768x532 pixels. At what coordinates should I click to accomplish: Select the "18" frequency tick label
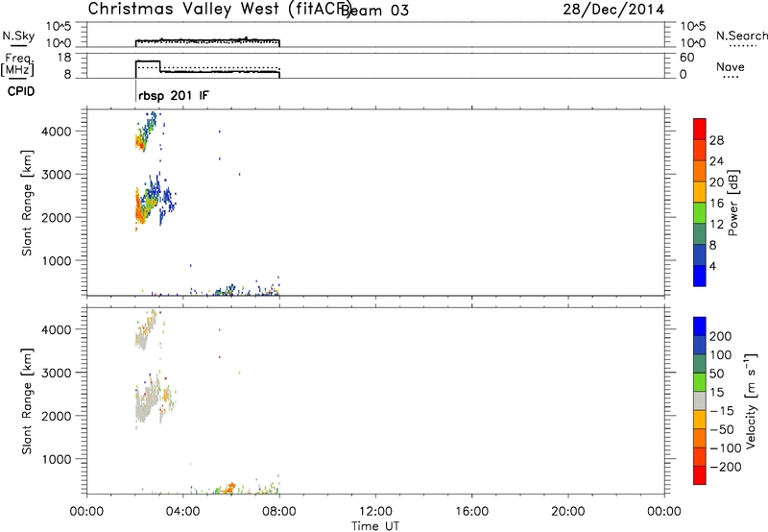tap(64, 58)
